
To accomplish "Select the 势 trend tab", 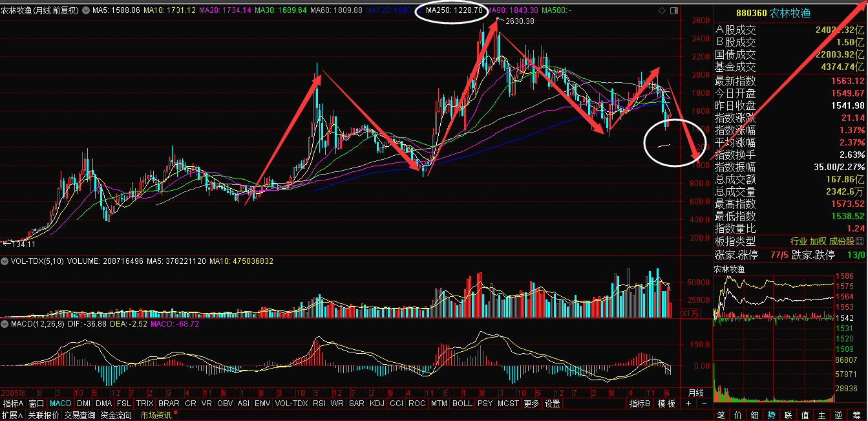I will 771,415.
